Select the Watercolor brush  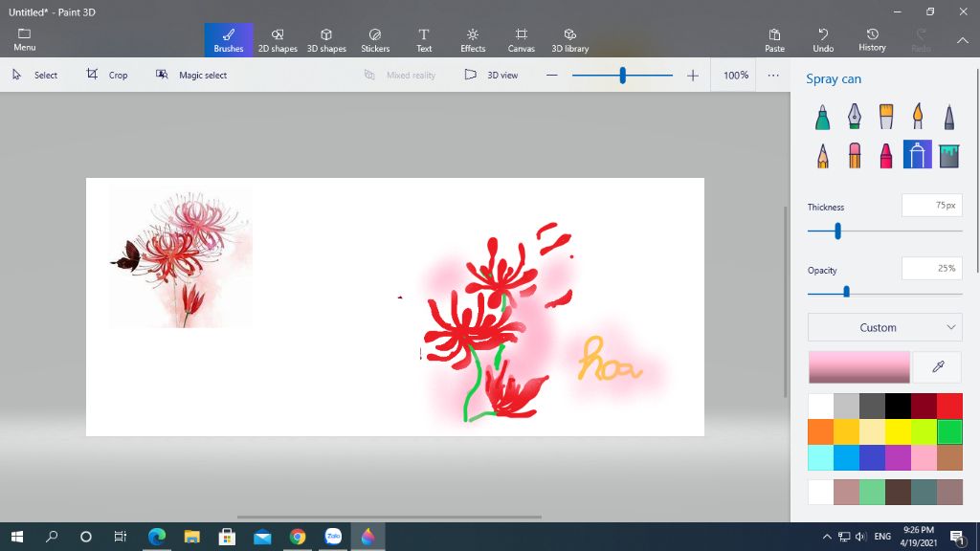[x=918, y=117]
